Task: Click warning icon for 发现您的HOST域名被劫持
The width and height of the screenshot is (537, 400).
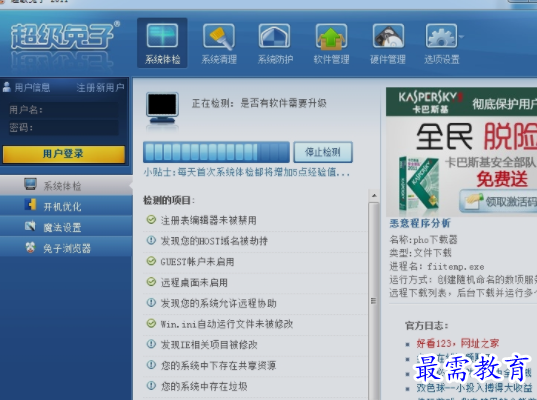Action: (151, 240)
